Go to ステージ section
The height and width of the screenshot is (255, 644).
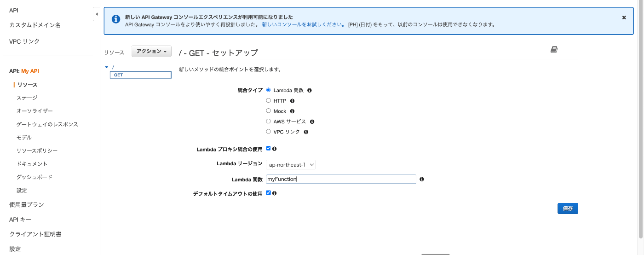[27, 98]
